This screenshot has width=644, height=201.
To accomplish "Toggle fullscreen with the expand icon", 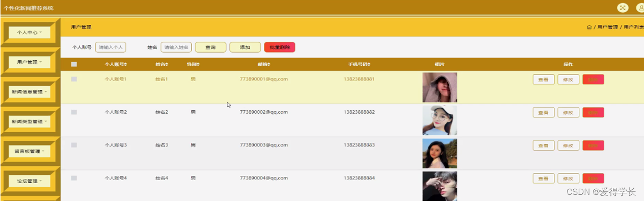I will (x=622, y=8).
